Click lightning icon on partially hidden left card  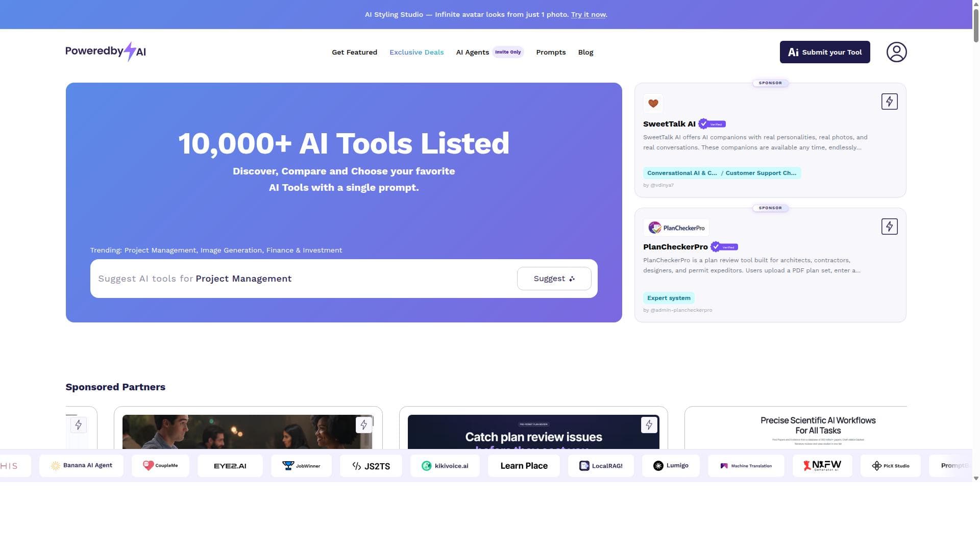point(78,424)
